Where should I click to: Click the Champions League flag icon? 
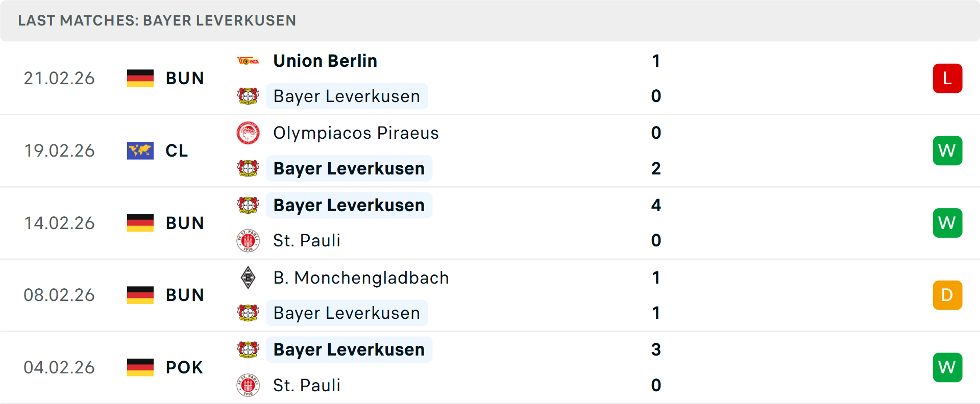point(140,150)
